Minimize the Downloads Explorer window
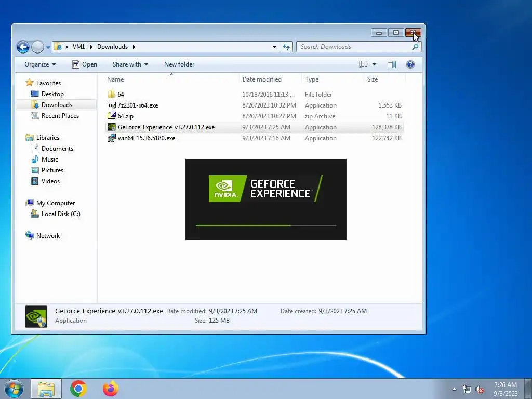Viewport: 532px width, 399px height. point(379,33)
